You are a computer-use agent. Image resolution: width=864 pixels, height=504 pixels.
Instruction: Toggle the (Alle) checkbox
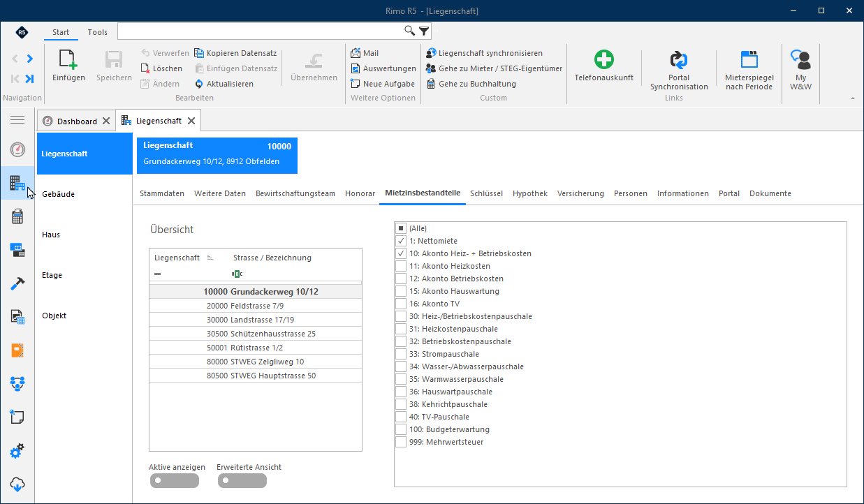(x=401, y=228)
